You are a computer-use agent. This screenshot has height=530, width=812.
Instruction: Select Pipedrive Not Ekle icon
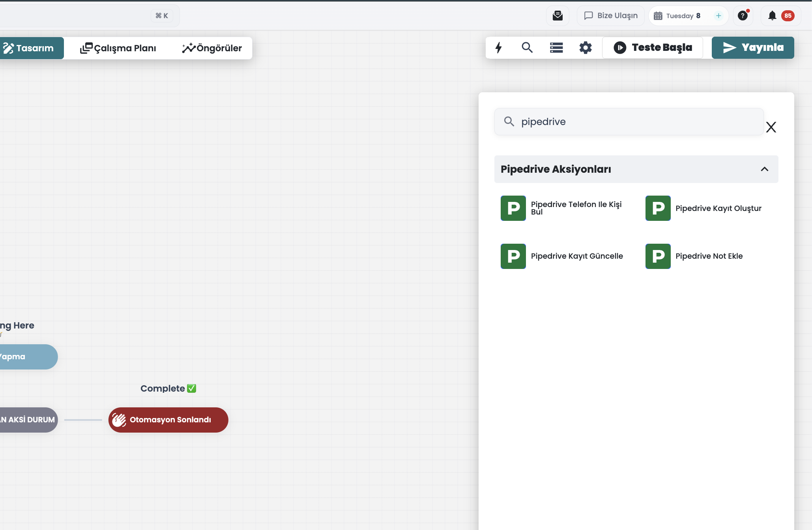[658, 256]
